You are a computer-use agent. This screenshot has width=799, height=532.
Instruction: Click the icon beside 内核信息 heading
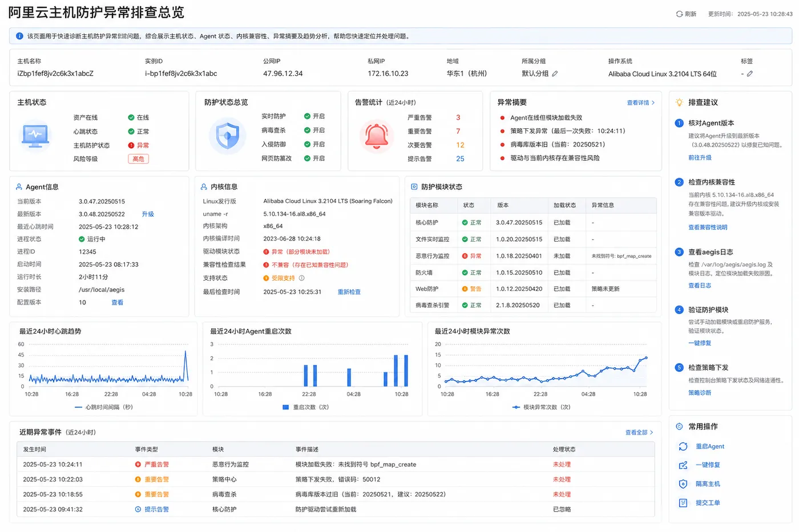(x=204, y=187)
